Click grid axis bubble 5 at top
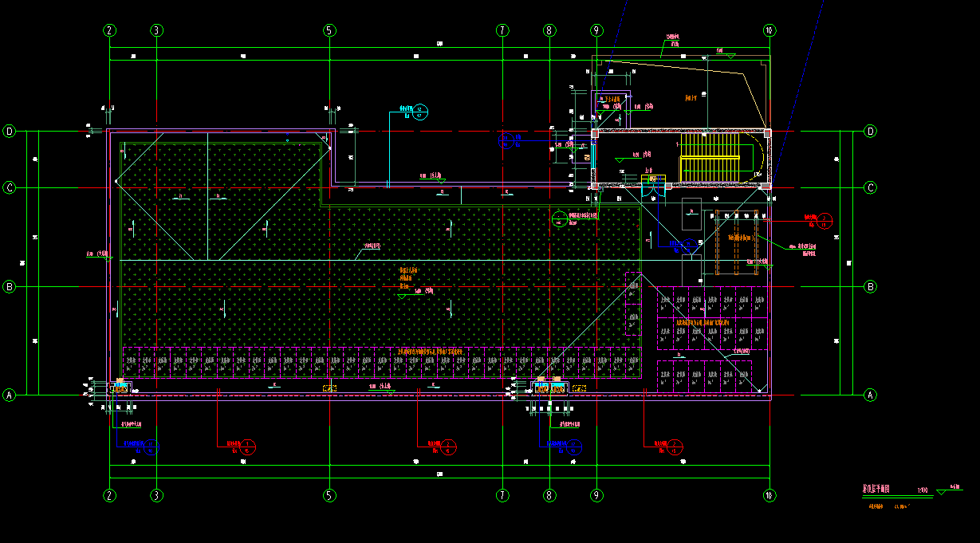 tap(329, 30)
